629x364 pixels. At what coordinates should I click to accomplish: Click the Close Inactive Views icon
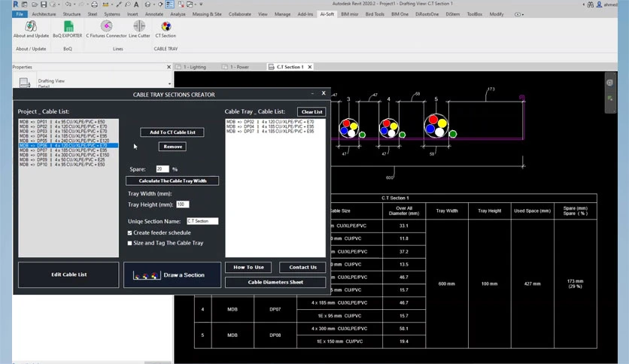click(x=181, y=5)
